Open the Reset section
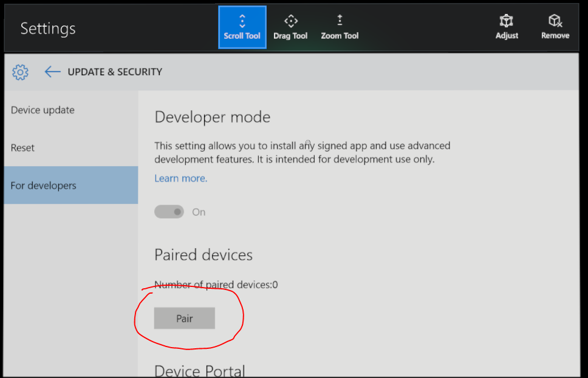Image resolution: width=588 pixels, height=378 pixels. pos(22,147)
